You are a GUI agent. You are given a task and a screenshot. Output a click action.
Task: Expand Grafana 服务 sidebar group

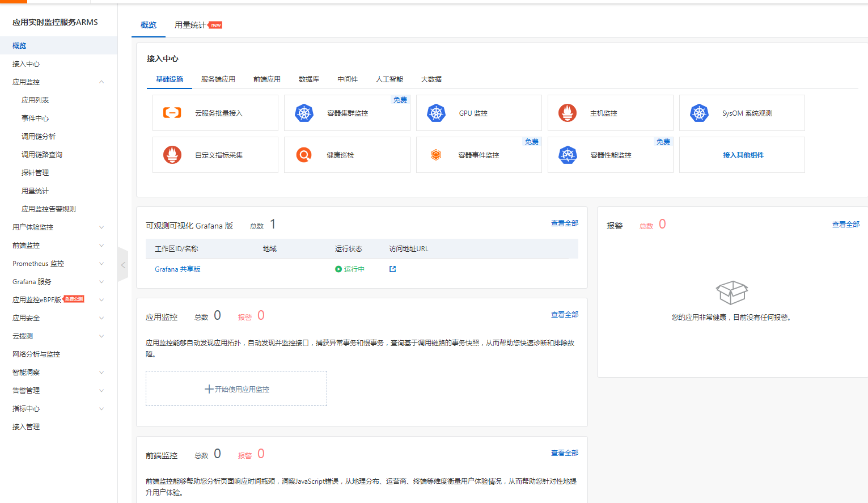coord(101,282)
